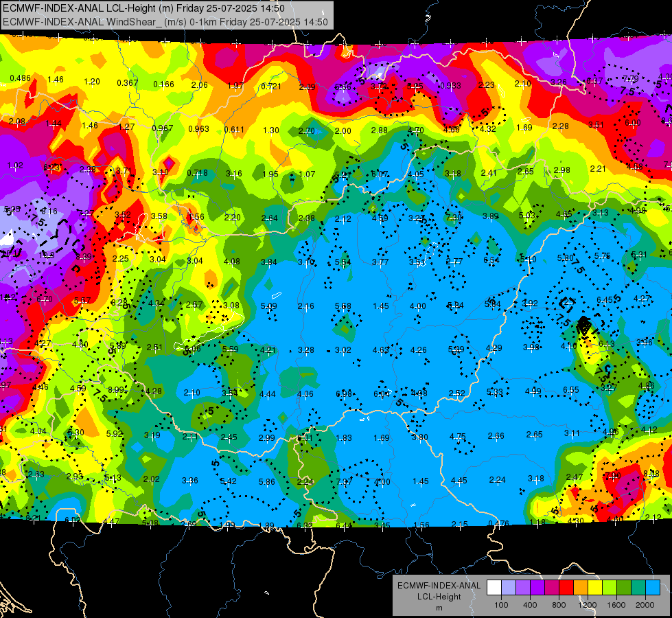
Task: Click the wind shear value 2.93
Action: coord(75,476)
